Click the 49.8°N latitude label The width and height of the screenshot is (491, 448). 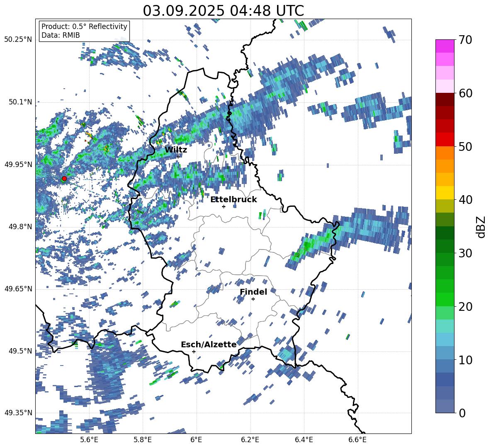[20, 227]
